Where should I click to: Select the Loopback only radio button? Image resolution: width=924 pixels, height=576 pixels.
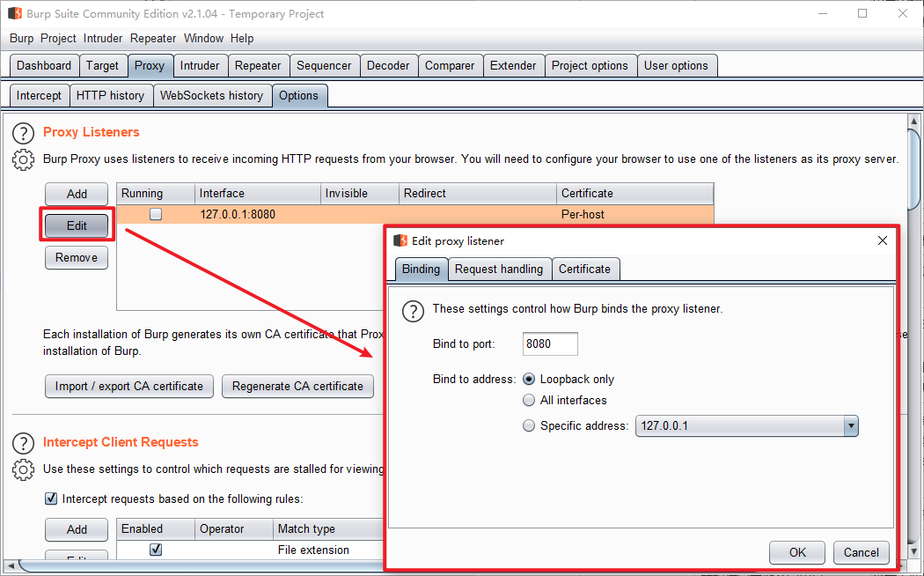pos(529,379)
